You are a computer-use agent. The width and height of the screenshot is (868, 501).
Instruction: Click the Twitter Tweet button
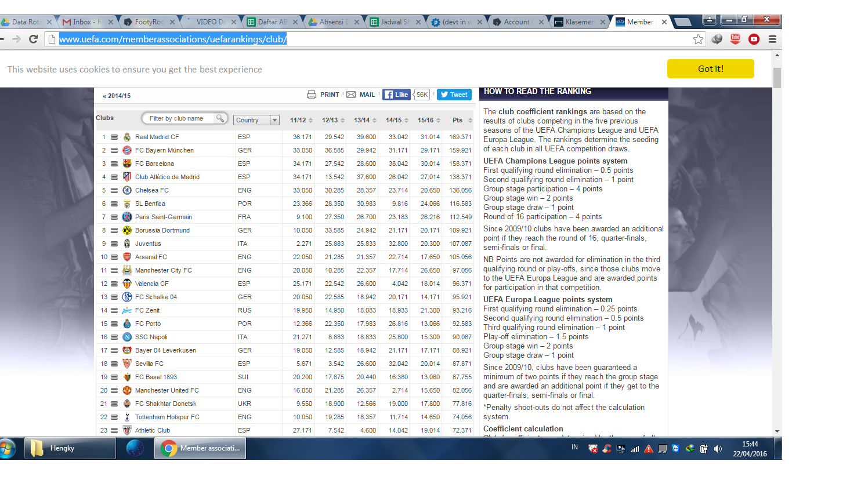click(454, 95)
